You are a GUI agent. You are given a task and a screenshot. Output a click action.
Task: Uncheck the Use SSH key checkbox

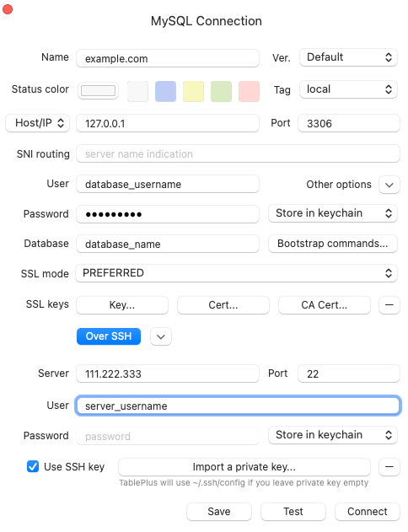33,466
